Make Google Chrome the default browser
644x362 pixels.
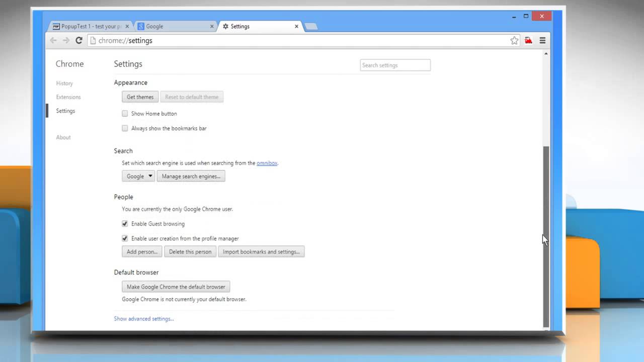point(176,287)
